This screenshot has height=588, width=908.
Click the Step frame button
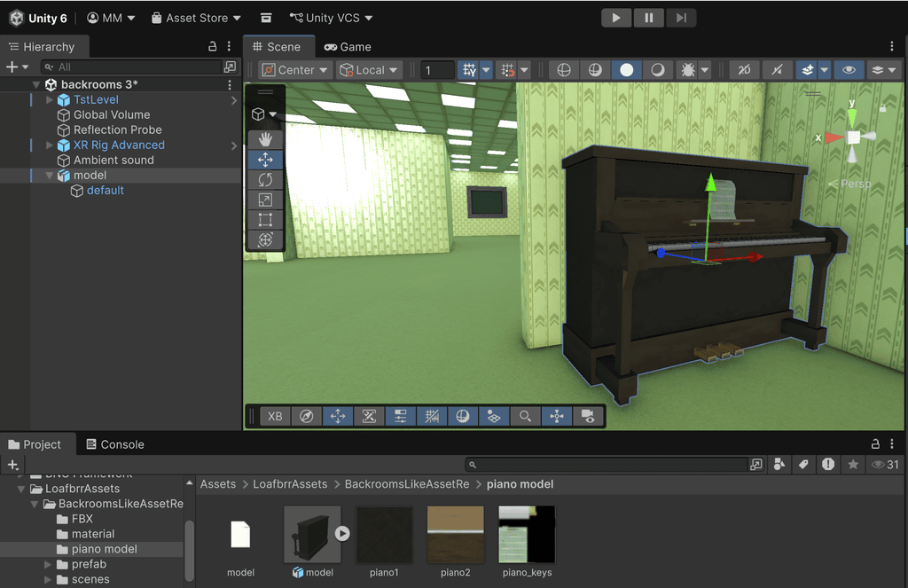pyautogui.click(x=681, y=18)
